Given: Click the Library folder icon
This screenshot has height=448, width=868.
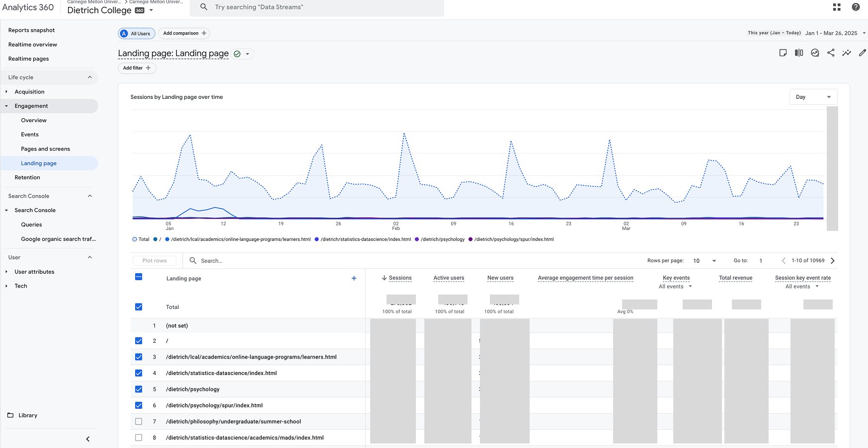Looking at the screenshot, I should [x=10, y=415].
